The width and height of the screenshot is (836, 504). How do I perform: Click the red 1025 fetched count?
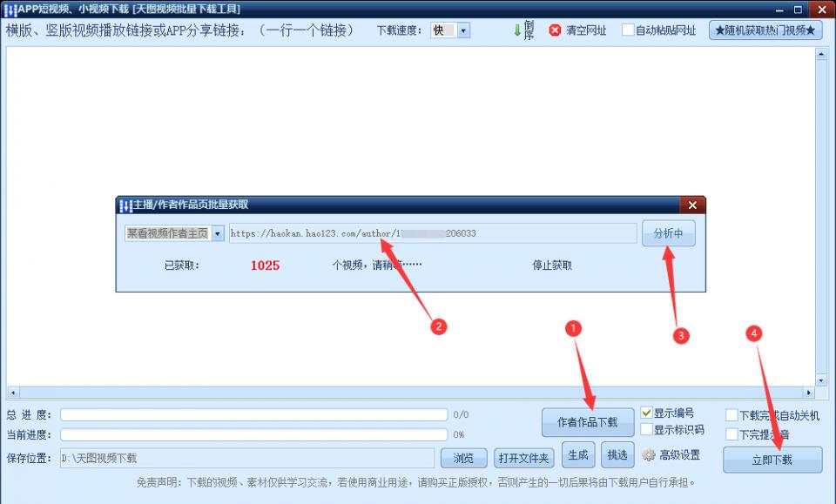265,265
